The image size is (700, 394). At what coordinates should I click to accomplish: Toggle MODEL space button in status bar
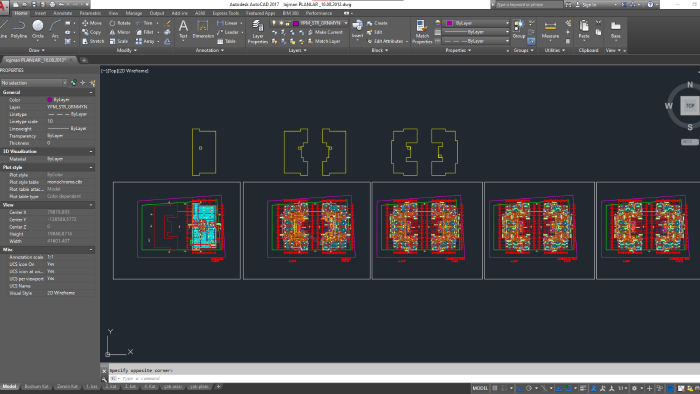[x=480, y=388]
